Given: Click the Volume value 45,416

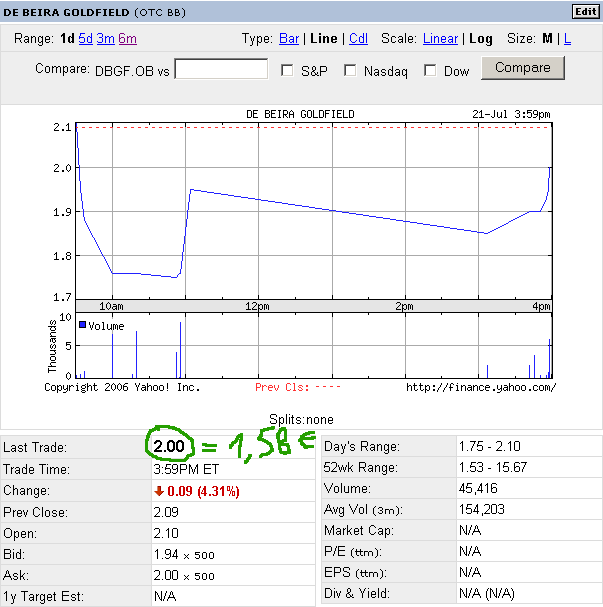Looking at the screenshot, I should 478,488.
